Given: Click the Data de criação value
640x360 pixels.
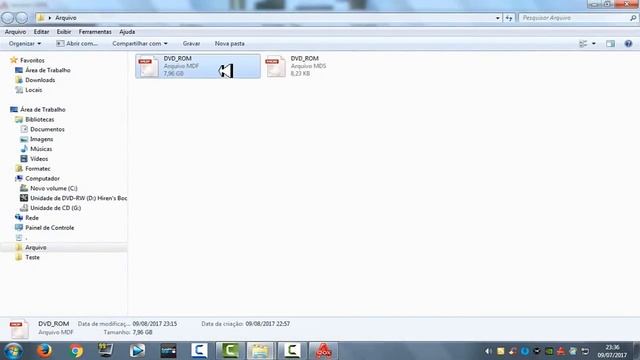Looking at the screenshot, I should click(x=268, y=324).
